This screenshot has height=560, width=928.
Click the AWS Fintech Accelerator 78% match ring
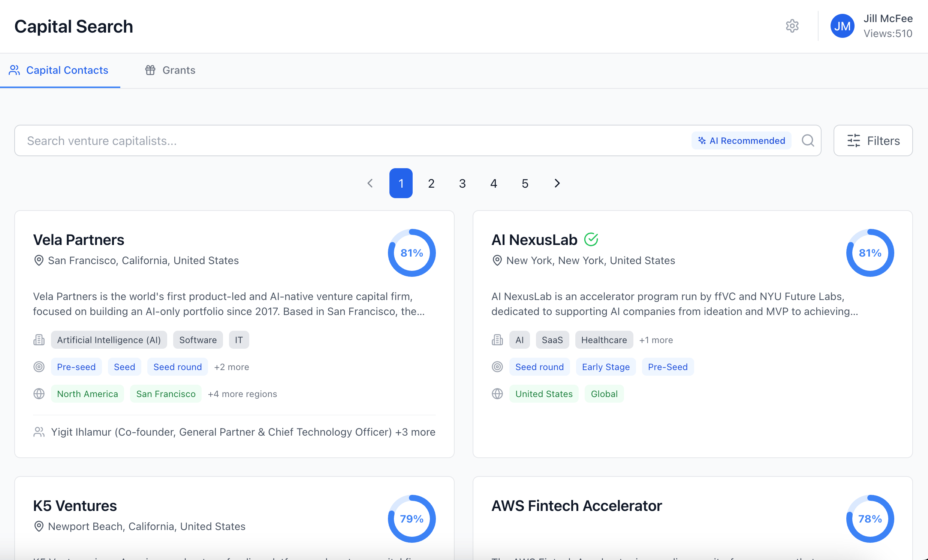(x=870, y=518)
